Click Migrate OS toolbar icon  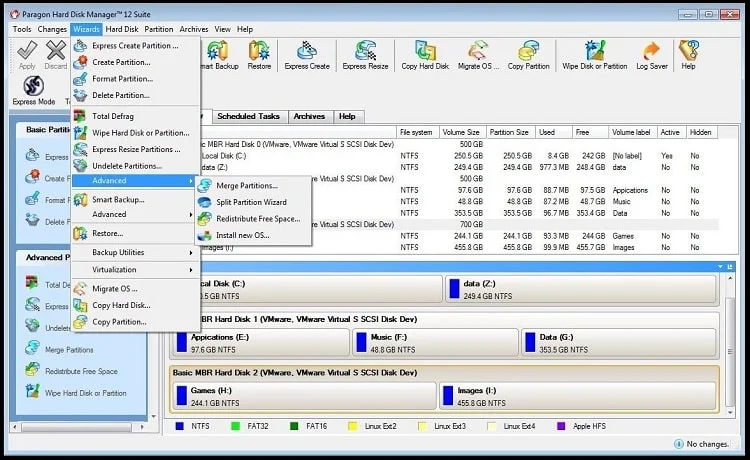tap(478, 51)
